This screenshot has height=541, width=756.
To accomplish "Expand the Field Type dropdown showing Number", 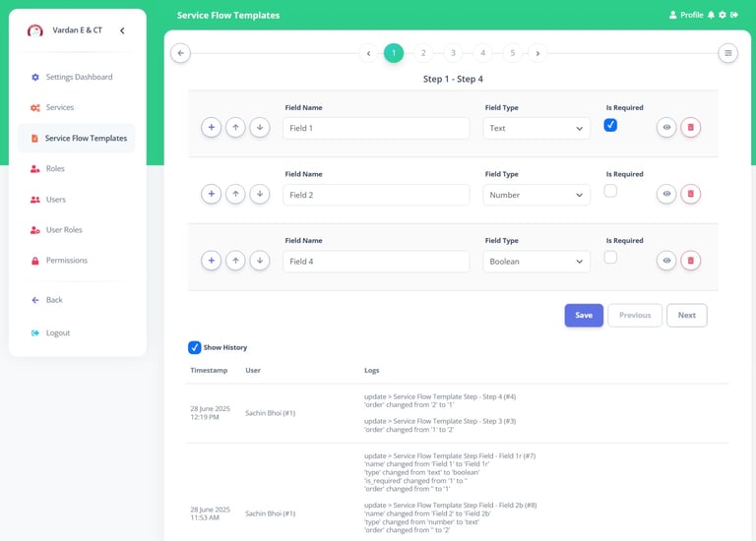I will tap(536, 195).
